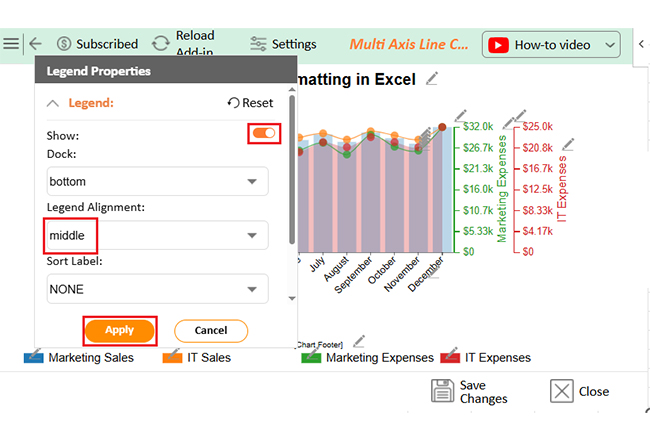Open the hamburger menu icon
The height and width of the screenshot is (441, 650).
(x=11, y=44)
